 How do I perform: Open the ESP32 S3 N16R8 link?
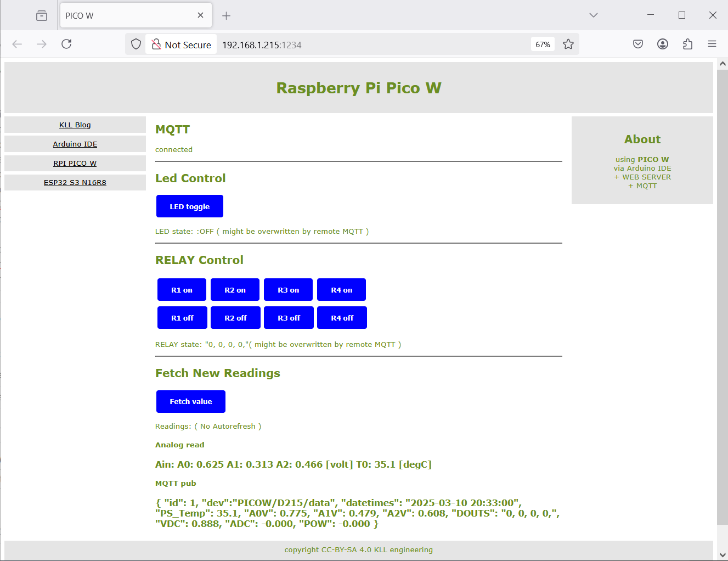click(x=75, y=183)
